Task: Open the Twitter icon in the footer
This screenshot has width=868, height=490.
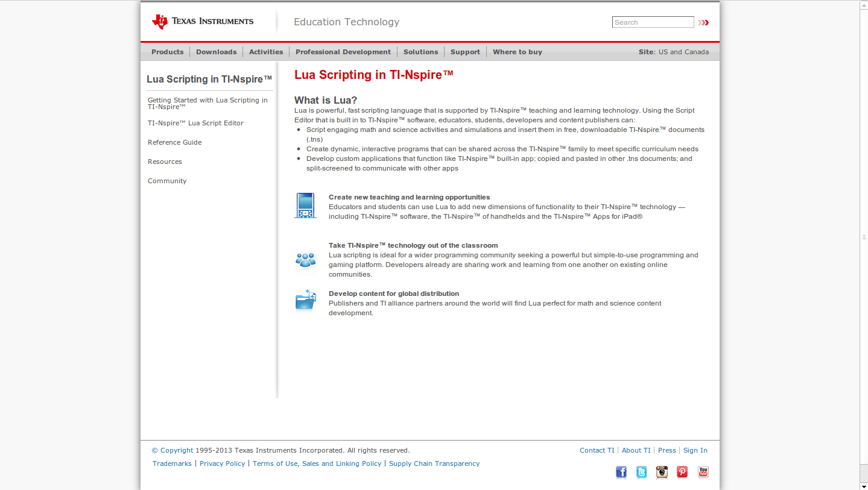Action: coord(642,472)
